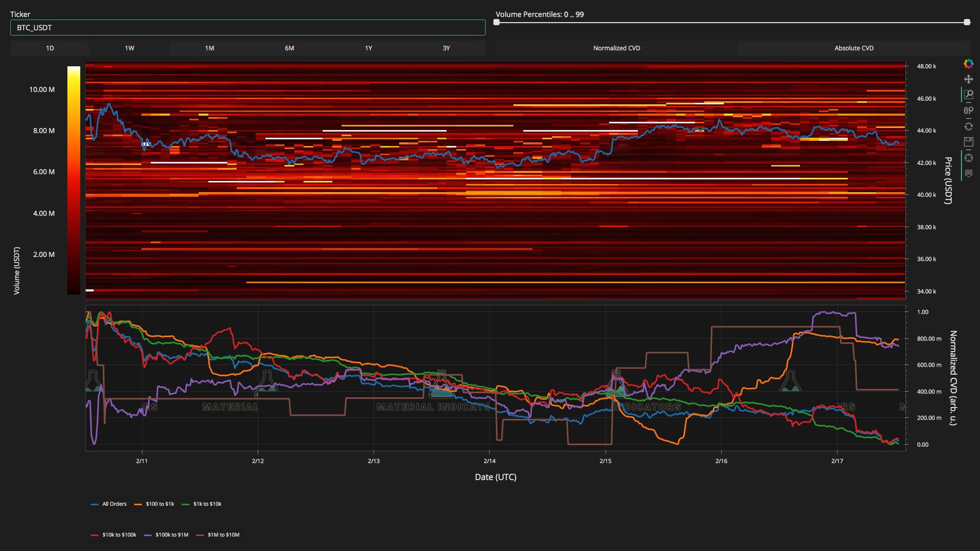Save the chart as image
980x551 pixels.
point(968,142)
